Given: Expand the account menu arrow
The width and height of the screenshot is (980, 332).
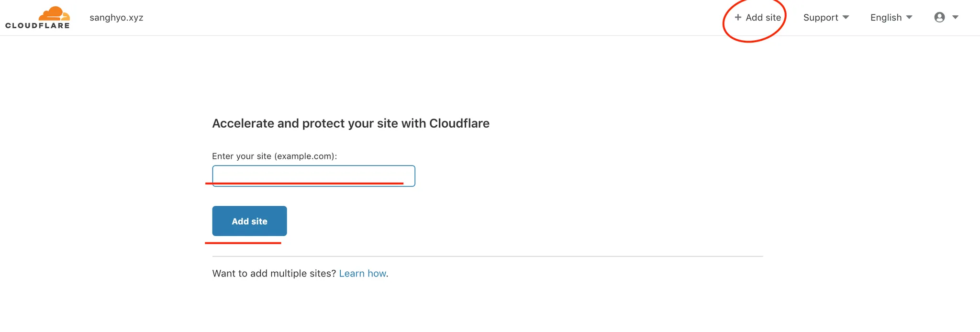Looking at the screenshot, I should pyautogui.click(x=955, y=18).
